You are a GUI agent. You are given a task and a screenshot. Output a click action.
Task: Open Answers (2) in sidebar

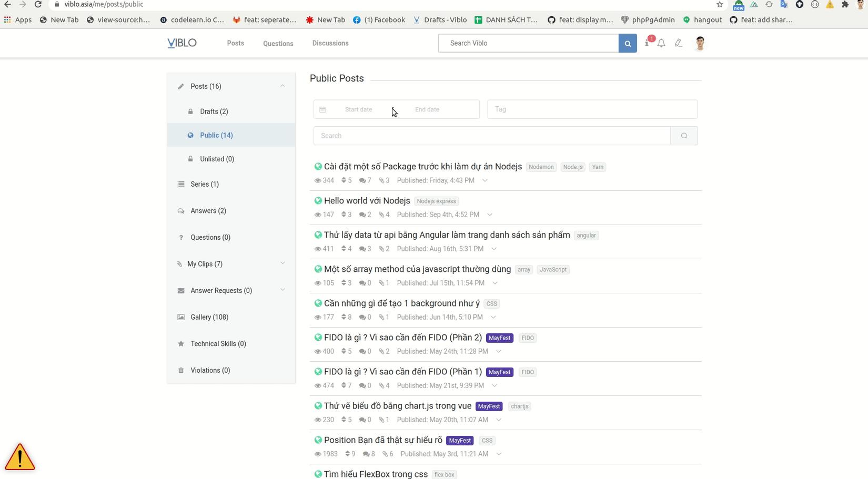pyautogui.click(x=231, y=211)
